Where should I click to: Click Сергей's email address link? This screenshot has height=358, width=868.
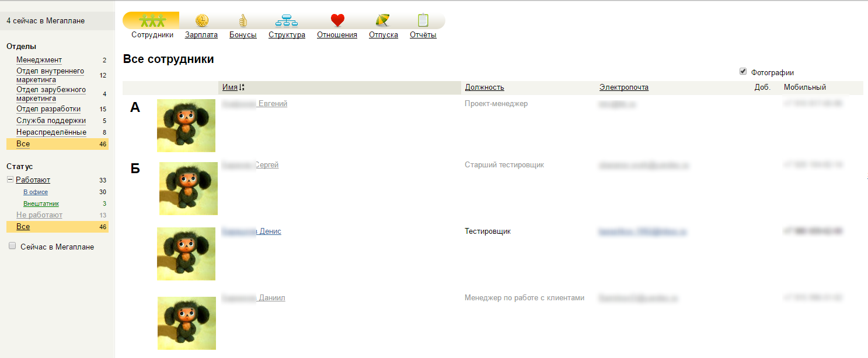pyautogui.click(x=643, y=165)
